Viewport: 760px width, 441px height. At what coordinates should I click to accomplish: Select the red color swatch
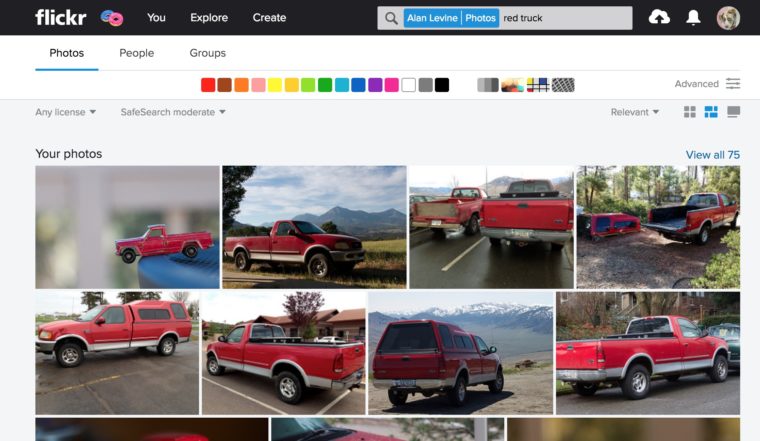tap(208, 85)
